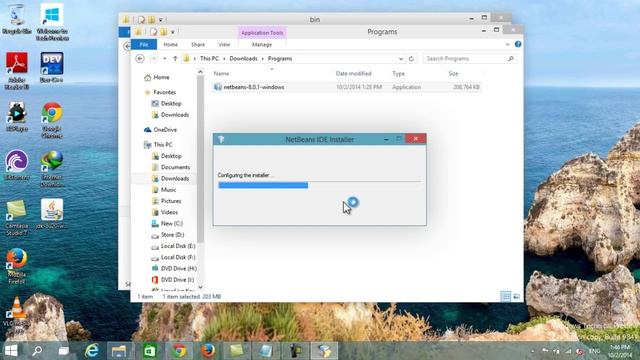The height and width of the screenshot is (360, 640).
Task: Open the Internet Download Manager desktop icon
Action: [x=52, y=169]
